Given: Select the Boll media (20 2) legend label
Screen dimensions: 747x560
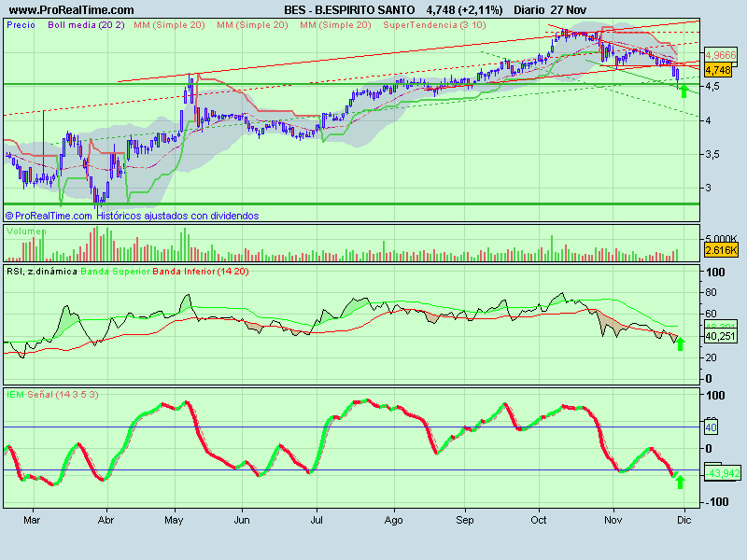Looking at the screenshot, I should (86, 25).
